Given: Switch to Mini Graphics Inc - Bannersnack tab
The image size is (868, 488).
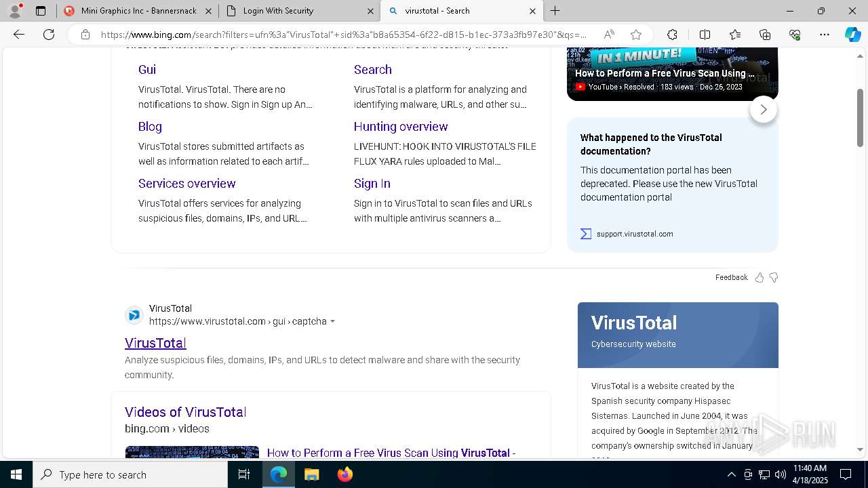Looking at the screenshot, I should pyautogui.click(x=138, y=11).
